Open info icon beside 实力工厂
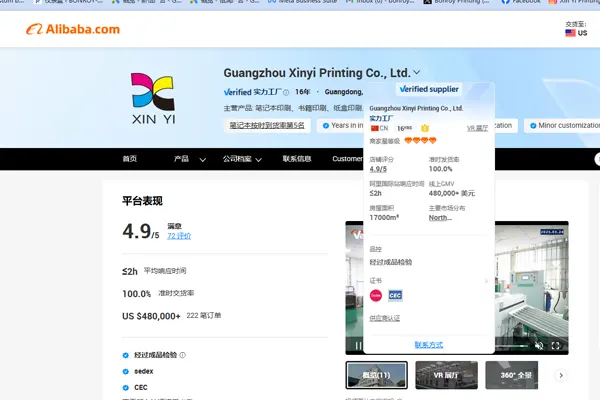The height and width of the screenshot is (400, 600). pos(286,92)
